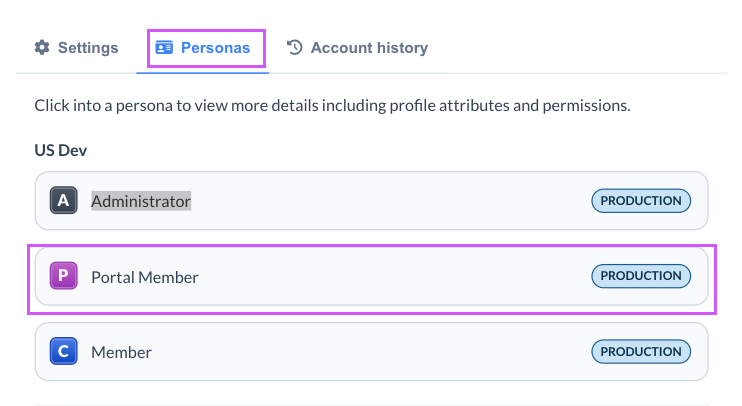The height and width of the screenshot is (406, 742).
Task: Select the Portal Member persona name
Action: 145,277
